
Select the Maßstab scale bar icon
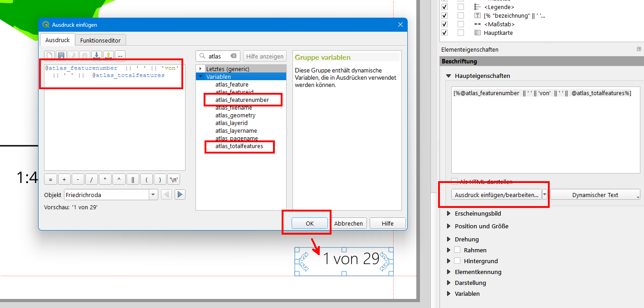pos(477,24)
